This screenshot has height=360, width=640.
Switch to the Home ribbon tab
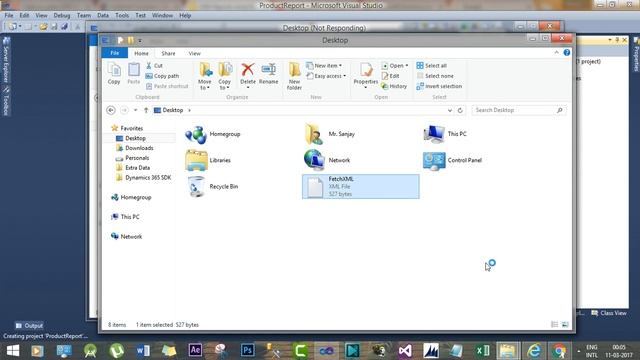[x=141, y=53]
